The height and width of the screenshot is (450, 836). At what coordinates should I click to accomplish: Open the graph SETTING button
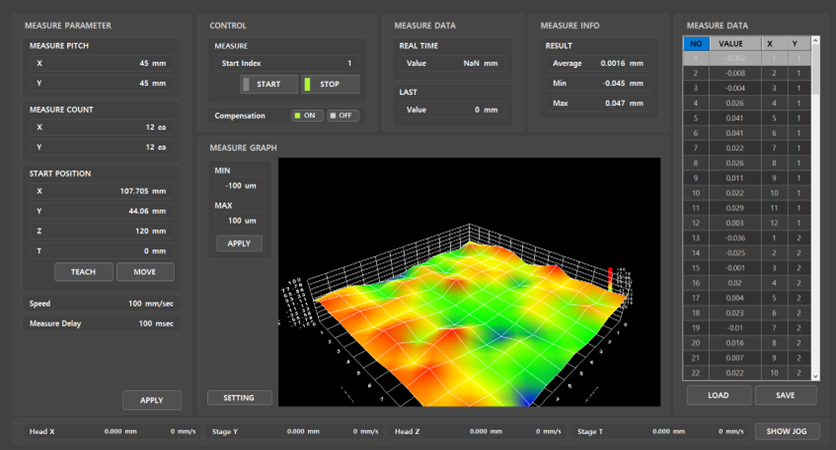click(239, 398)
